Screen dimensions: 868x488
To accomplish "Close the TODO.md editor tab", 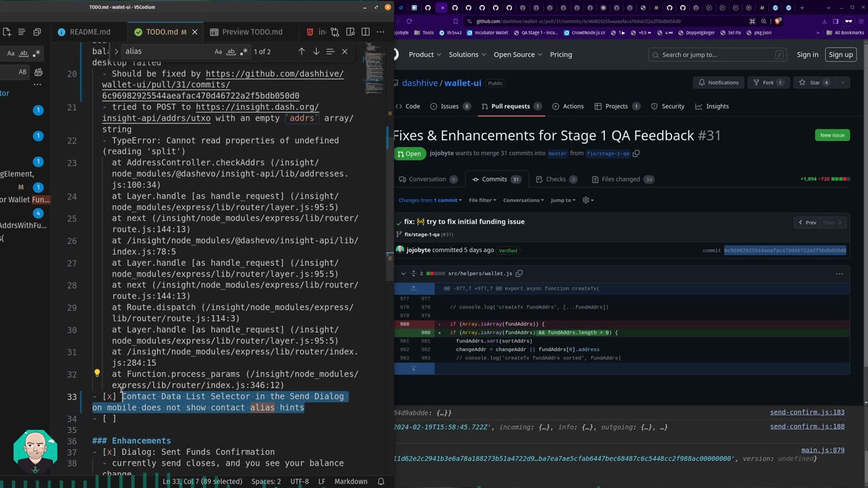I will pos(195,32).
